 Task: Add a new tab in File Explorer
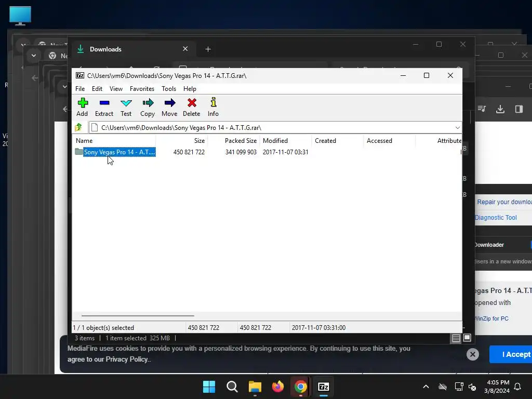coord(208,49)
